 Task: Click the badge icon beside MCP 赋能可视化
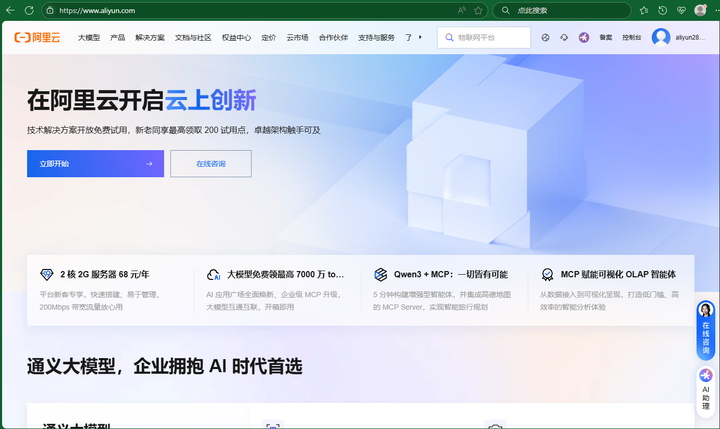[547, 274]
